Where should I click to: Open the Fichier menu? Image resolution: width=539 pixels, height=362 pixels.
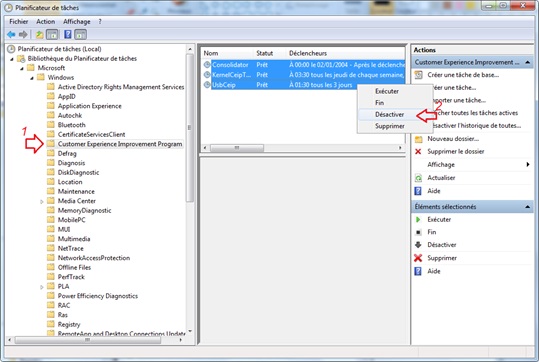(x=19, y=21)
